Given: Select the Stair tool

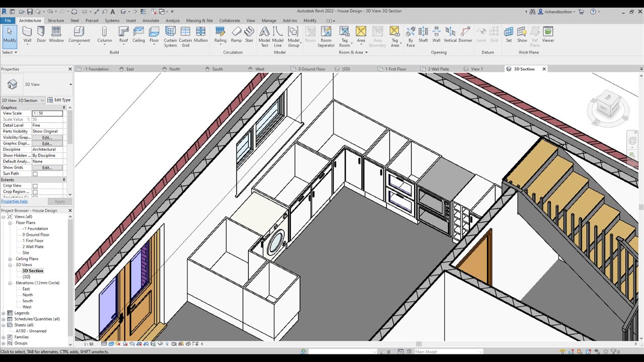Looking at the screenshot, I should pyautogui.click(x=249, y=35).
